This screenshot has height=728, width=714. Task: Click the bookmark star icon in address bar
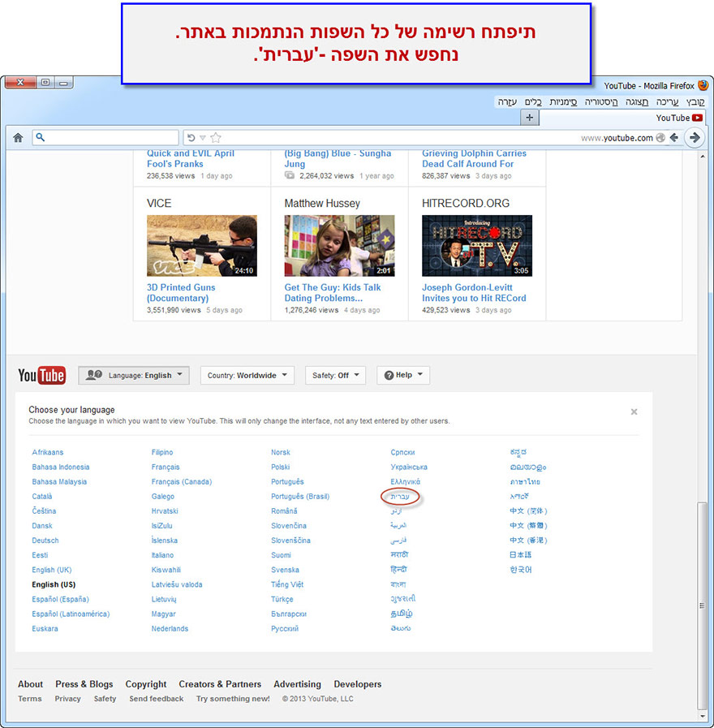215,138
